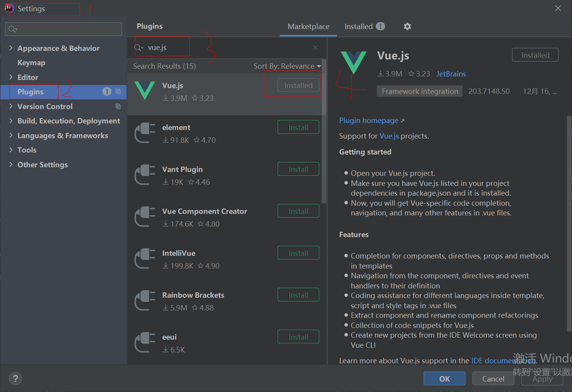This screenshot has width=572, height=392.
Task: Click the Vue.js logo in search results
Action: [145, 90]
